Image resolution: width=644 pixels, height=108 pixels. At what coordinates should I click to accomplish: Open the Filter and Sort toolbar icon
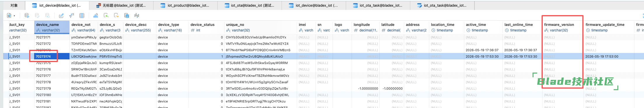point(71,15)
